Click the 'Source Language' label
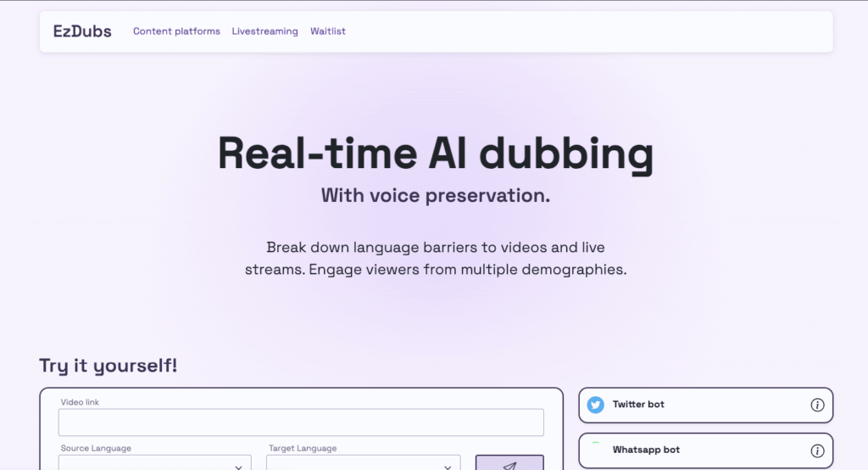This screenshot has height=470, width=868. point(96,449)
